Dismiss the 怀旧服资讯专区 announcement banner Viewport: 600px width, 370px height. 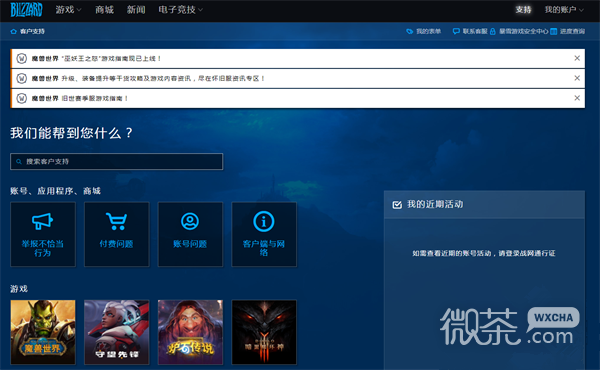coord(577,78)
